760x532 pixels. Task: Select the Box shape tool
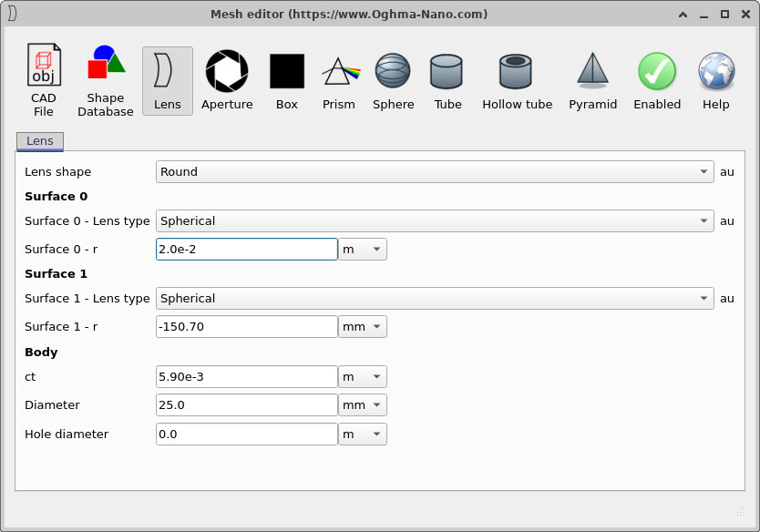[286, 79]
